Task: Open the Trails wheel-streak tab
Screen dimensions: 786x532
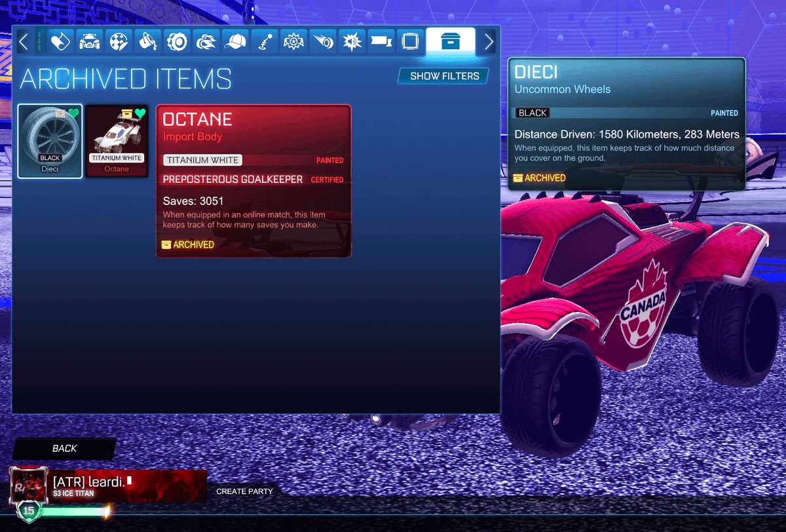Action: [322, 41]
